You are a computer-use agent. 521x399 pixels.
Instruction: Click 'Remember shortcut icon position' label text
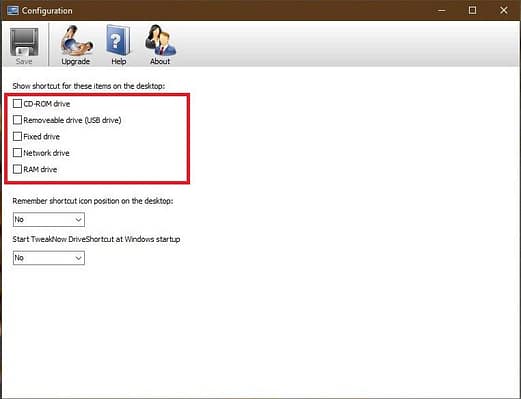click(x=93, y=201)
